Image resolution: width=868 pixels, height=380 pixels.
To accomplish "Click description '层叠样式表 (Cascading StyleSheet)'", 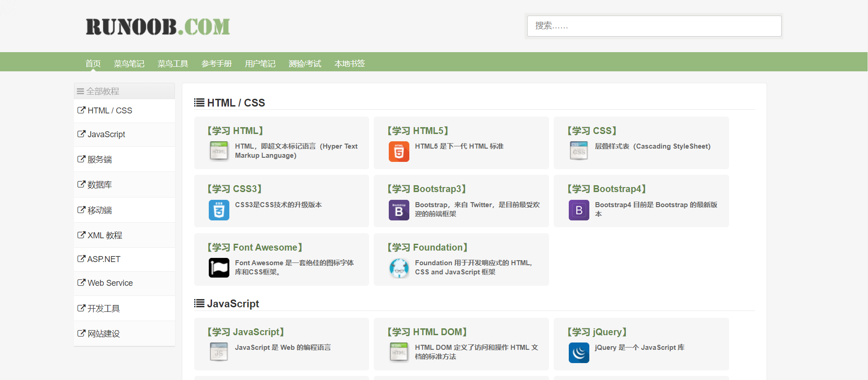I will pyautogui.click(x=653, y=146).
